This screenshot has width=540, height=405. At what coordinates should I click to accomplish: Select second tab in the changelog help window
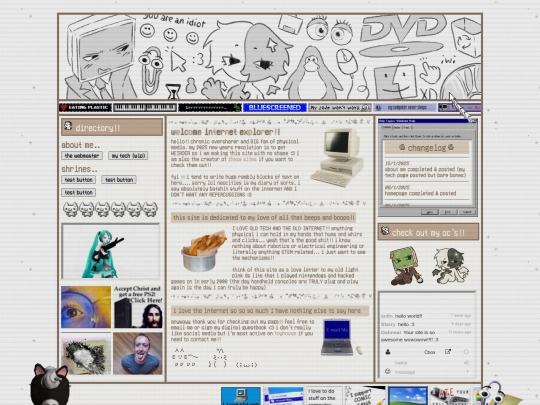pyautogui.click(x=397, y=127)
